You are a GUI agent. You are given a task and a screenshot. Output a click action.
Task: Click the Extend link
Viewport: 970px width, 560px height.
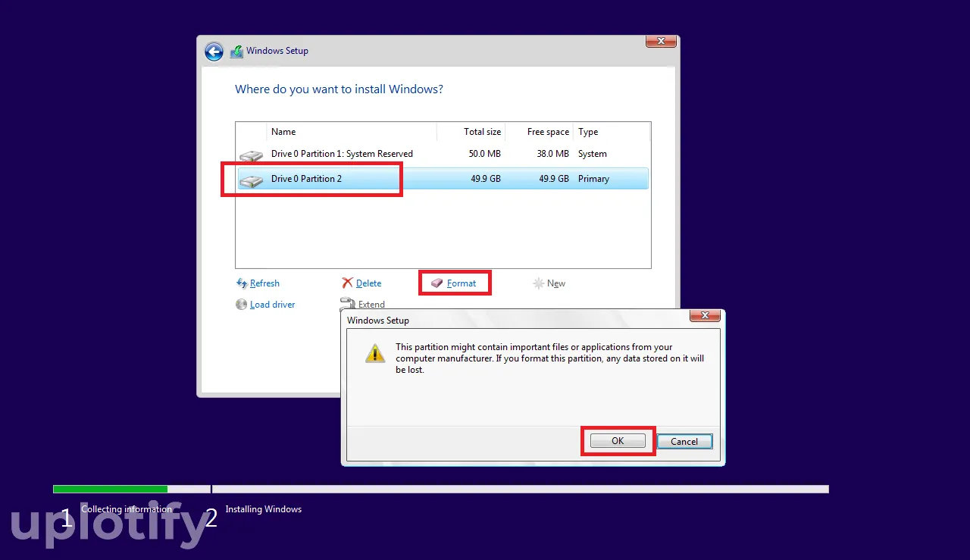371,305
